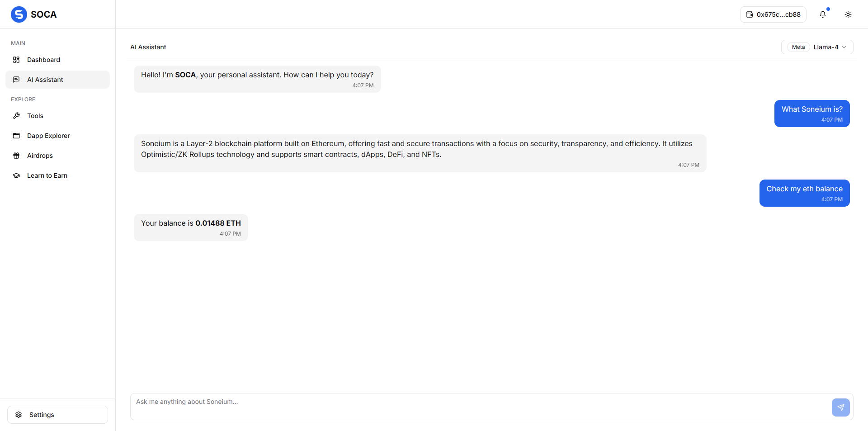868x431 pixels.
Task: Open Settings button
Action: [57, 415]
